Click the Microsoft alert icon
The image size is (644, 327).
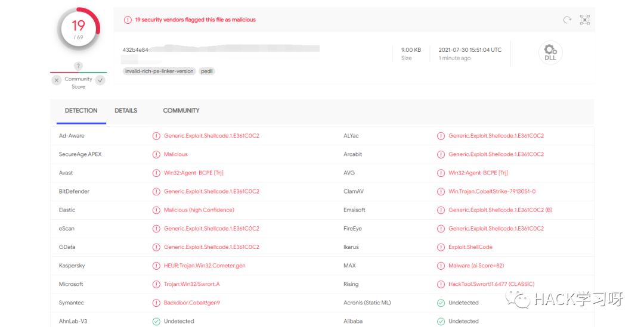point(156,284)
